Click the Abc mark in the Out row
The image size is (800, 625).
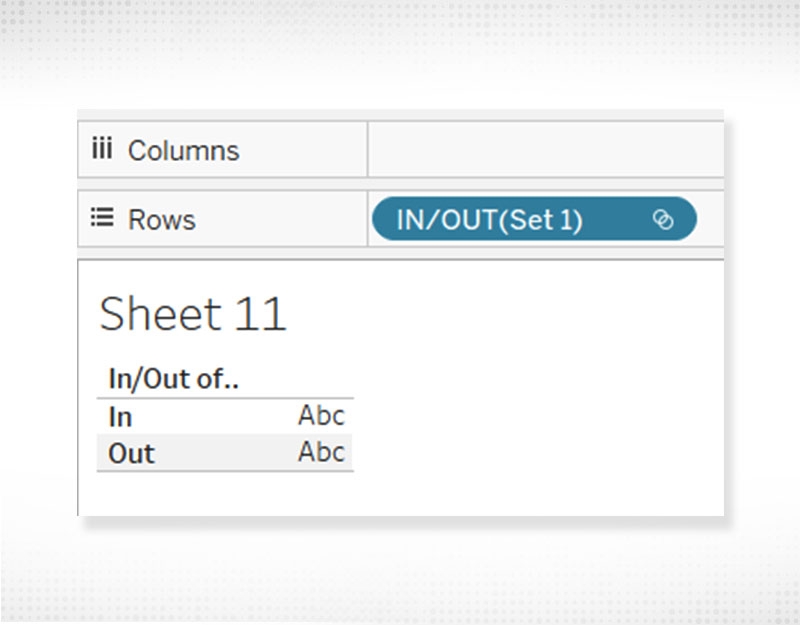pos(321,452)
